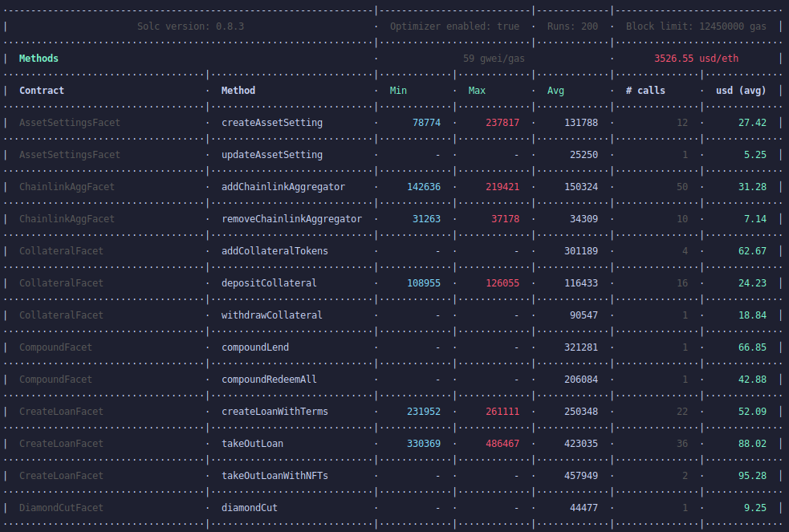Click the Method column header
This screenshot has width=789, height=532.
click(238, 91)
